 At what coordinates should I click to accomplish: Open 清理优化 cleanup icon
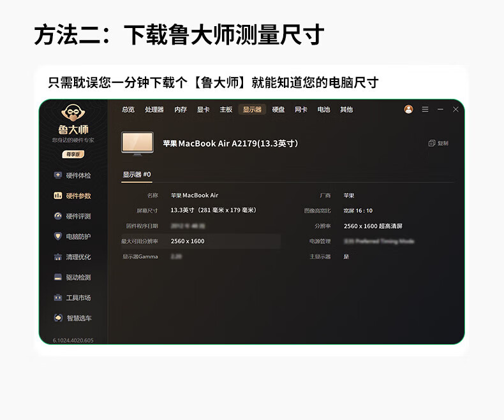pyautogui.click(x=58, y=257)
